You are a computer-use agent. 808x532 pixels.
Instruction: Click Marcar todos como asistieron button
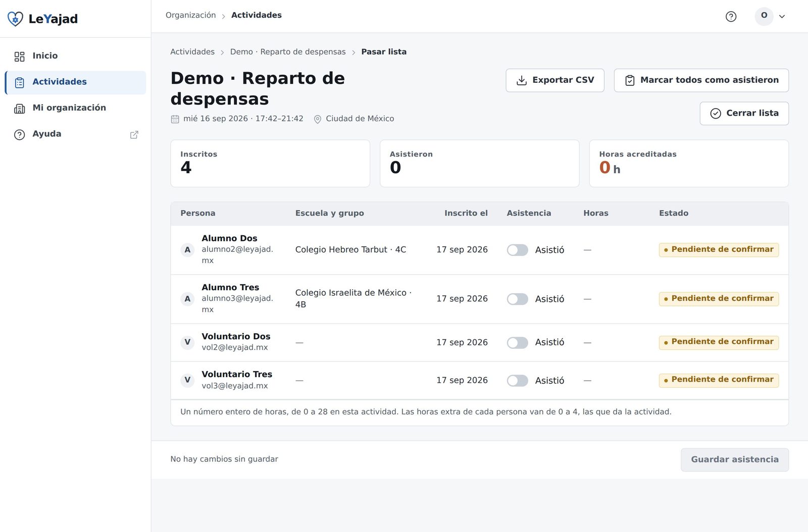pyautogui.click(x=701, y=81)
